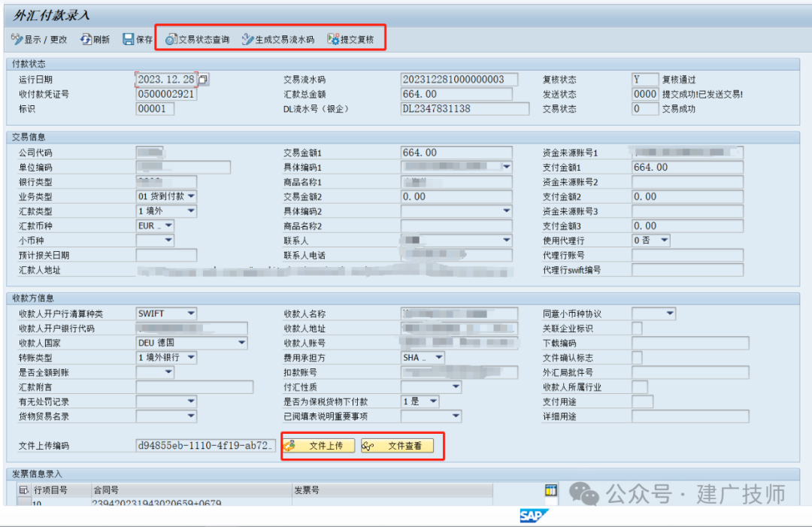Click the 合同号 column header

tap(191, 489)
